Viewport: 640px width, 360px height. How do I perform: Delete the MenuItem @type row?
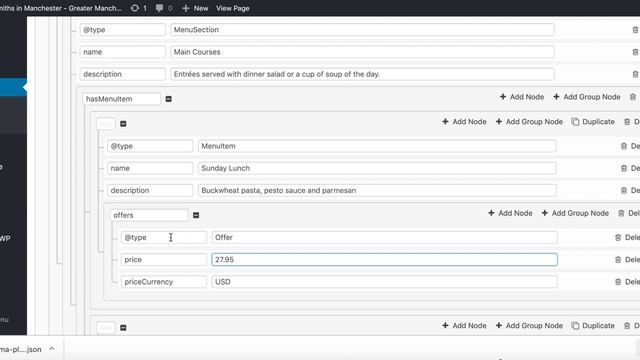(630, 146)
